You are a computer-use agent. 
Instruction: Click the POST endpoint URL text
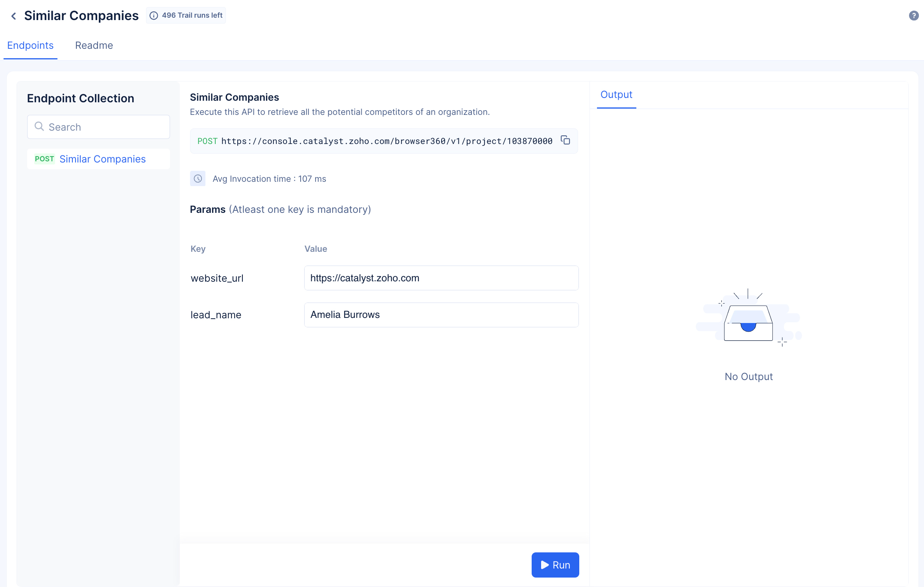coord(375,141)
